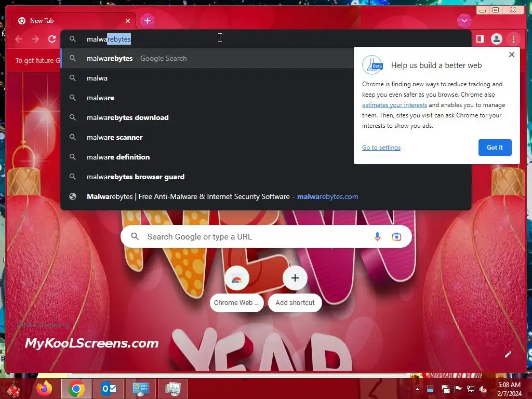532x399 pixels.
Task: Click the customize page pencil icon
Action: tap(508, 354)
